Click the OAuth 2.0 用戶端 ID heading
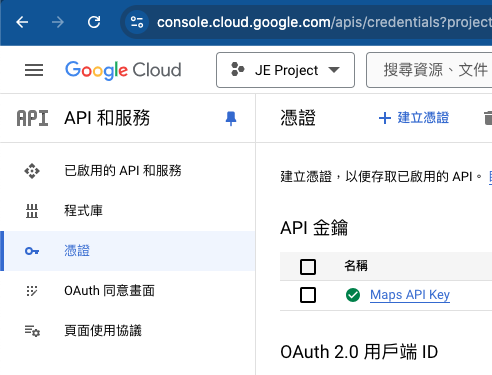492x375 pixels. [x=359, y=352]
